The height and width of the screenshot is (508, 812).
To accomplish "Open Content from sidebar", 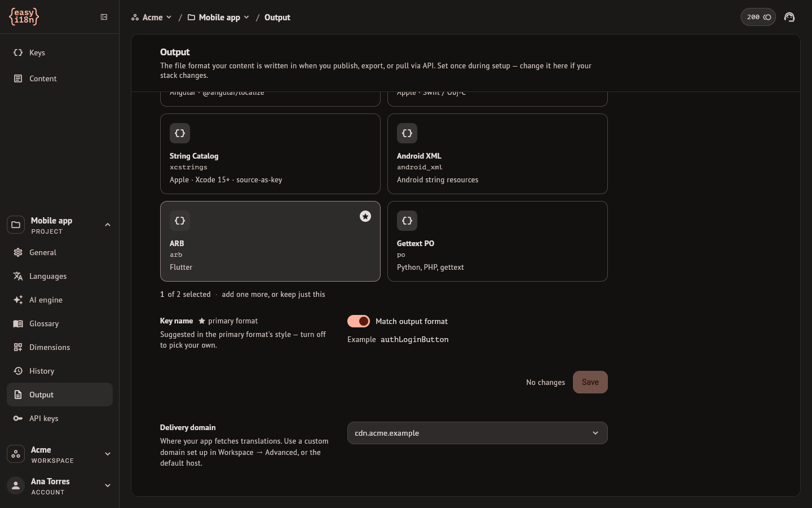I will (x=60, y=78).
